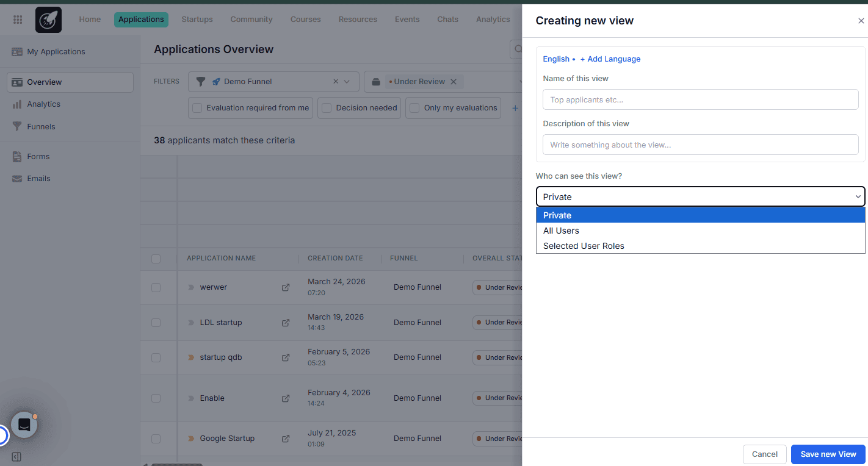Remove the Under Review status tag
The width and height of the screenshot is (868, 466).
click(x=454, y=82)
